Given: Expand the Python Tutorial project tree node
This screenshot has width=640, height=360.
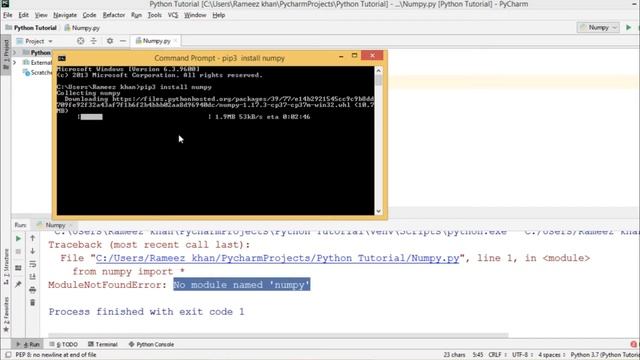Looking at the screenshot, I should (x=14, y=52).
